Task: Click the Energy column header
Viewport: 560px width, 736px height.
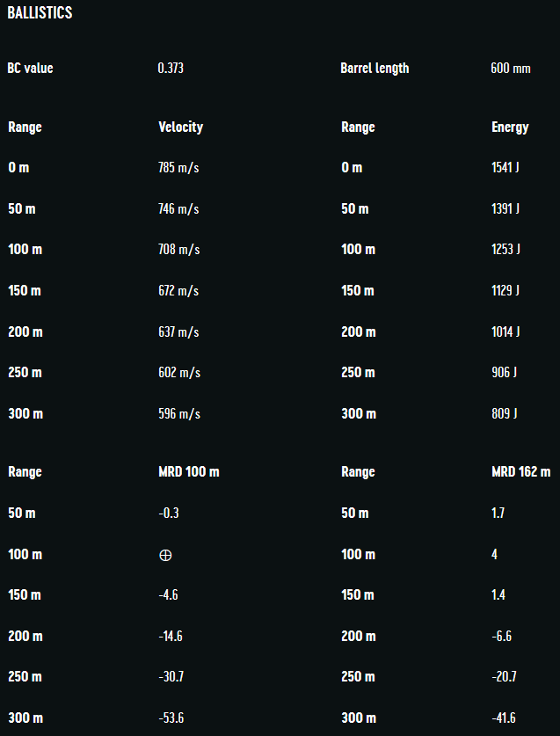Action: (x=510, y=127)
